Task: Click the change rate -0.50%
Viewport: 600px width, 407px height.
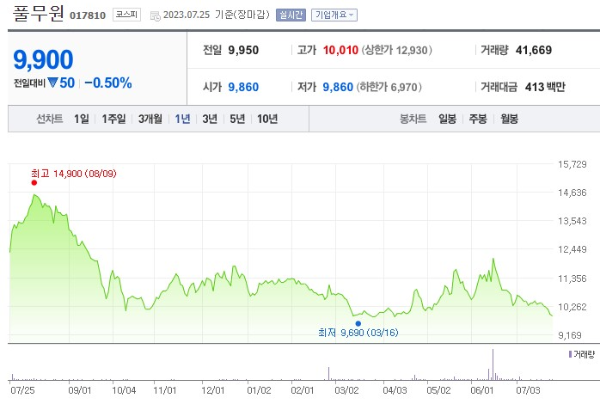Action: [x=108, y=83]
